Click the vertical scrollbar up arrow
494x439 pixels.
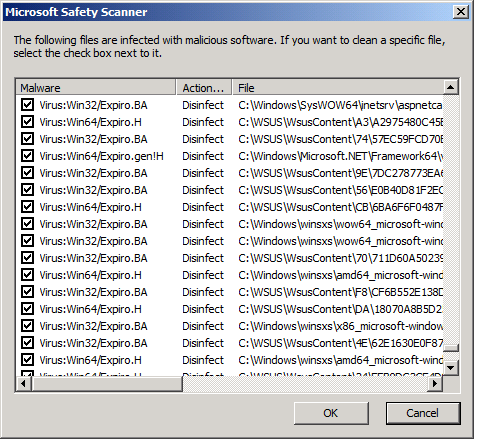point(451,87)
